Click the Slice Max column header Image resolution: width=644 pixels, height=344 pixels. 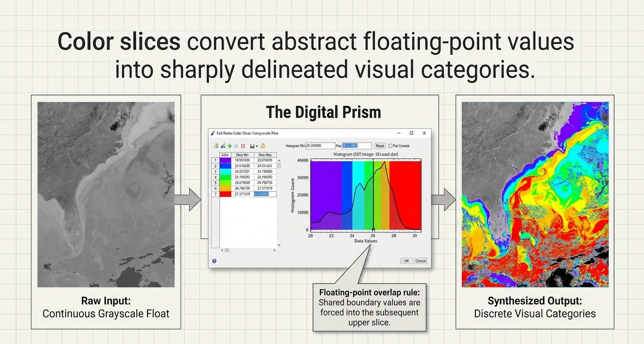pos(265,155)
